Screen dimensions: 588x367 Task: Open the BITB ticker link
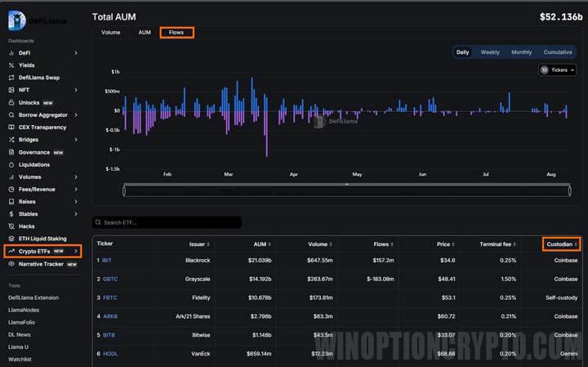click(x=109, y=335)
